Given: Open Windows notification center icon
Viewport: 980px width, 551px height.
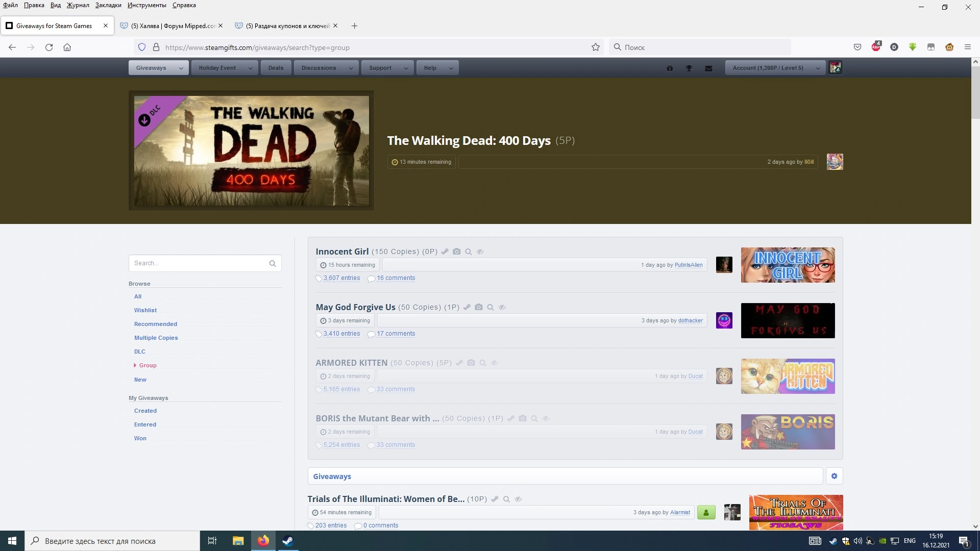Looking at the screenshot, I should (x=964, y=541).
